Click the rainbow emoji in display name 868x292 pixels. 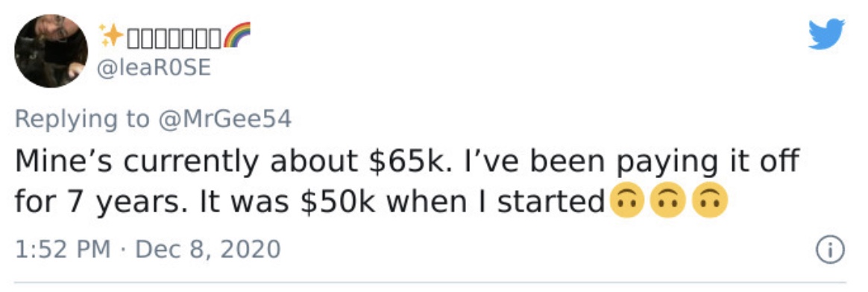(237, 35)
